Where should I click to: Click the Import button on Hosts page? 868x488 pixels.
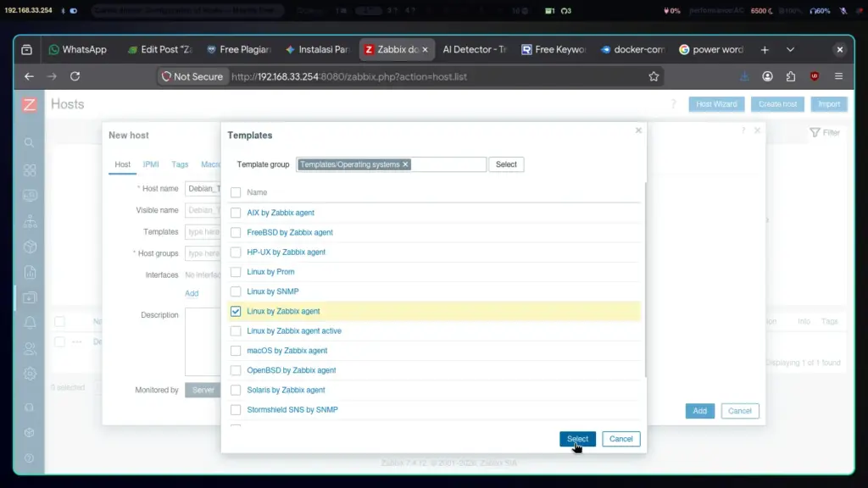[x=829, y=104]
